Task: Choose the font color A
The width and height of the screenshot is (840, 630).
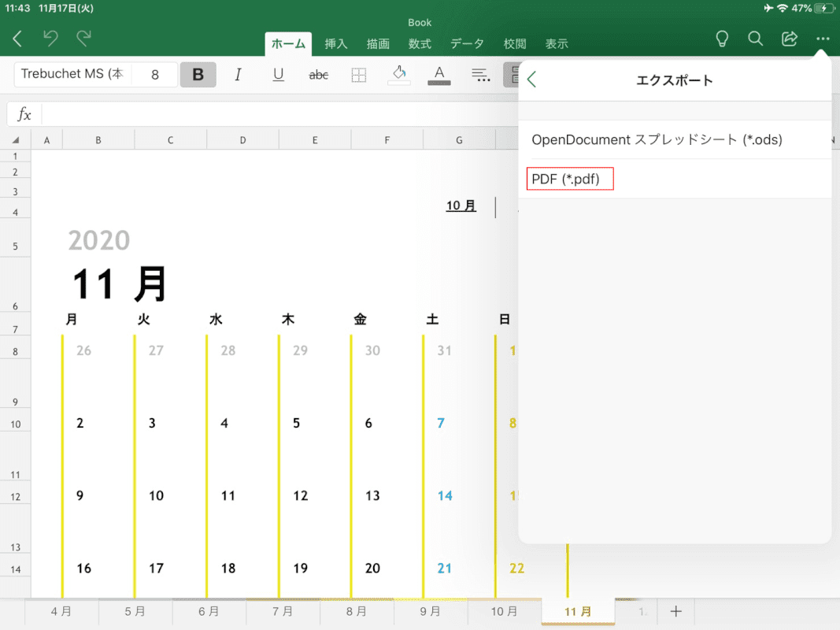Action: point(439,75)
